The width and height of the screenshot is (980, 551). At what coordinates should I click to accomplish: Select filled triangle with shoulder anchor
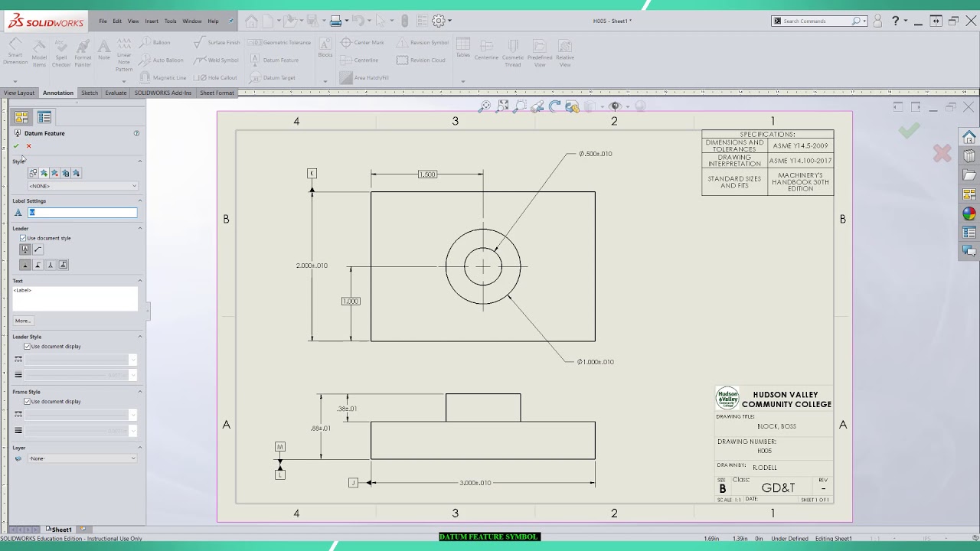coord(38,265)
